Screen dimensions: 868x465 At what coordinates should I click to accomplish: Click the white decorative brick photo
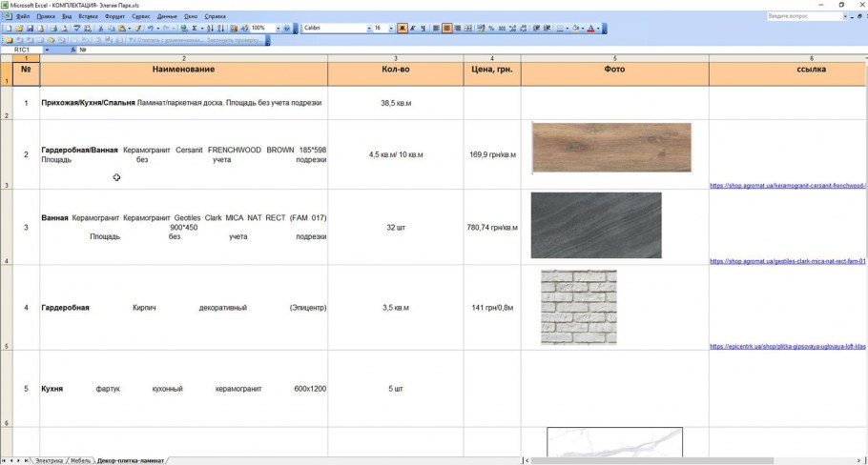coord(578,308)
